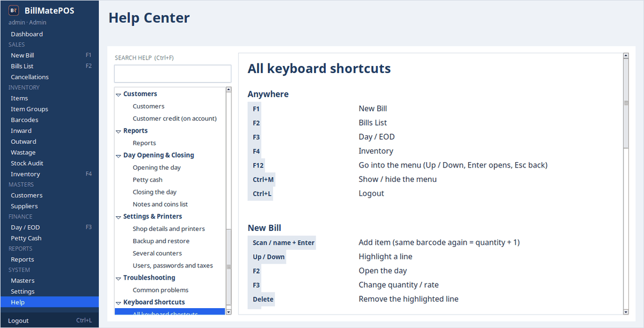
Task: Open the Customers help topic
Action: (x=149, y=106)
